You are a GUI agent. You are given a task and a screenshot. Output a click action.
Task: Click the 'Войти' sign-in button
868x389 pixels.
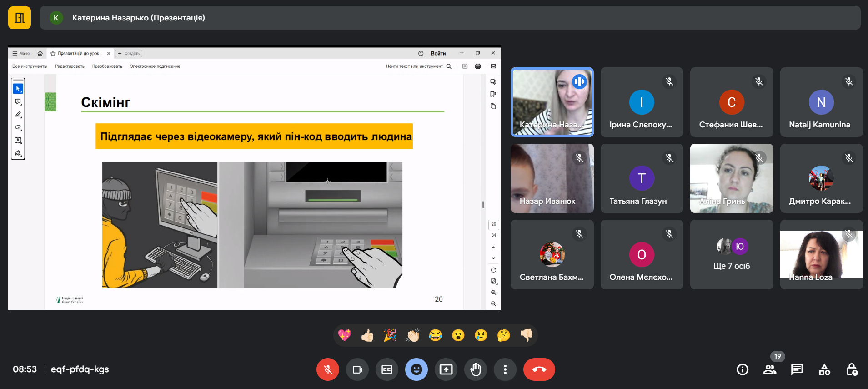click(438, 54)
